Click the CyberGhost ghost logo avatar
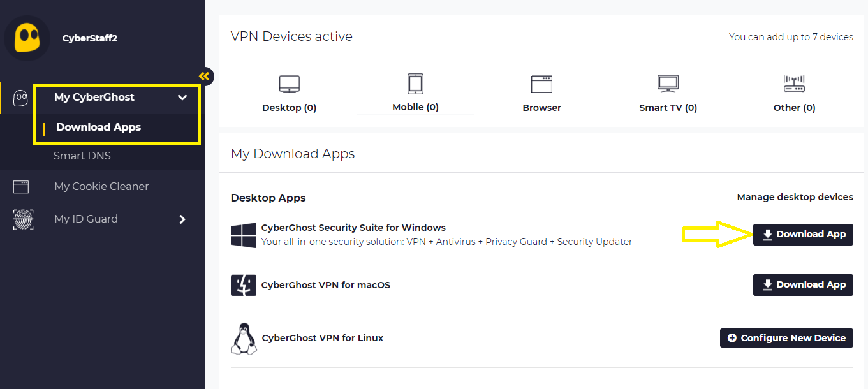Image resolution: width=868 pixels, height=389 pixels. [27, 38]
